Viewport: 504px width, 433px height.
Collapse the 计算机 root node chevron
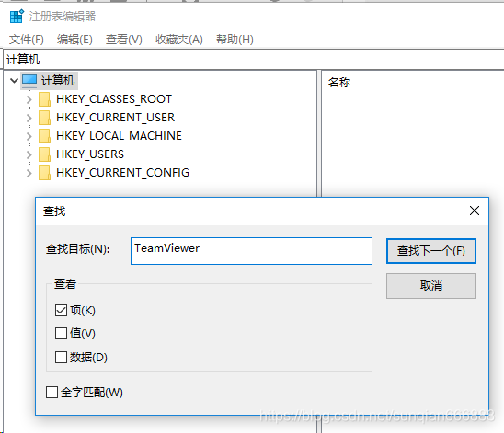coord(14,80)
